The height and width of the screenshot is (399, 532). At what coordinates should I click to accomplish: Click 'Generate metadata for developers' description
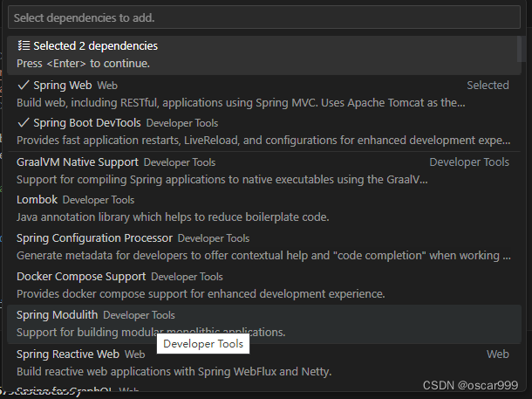coord(263,255)
